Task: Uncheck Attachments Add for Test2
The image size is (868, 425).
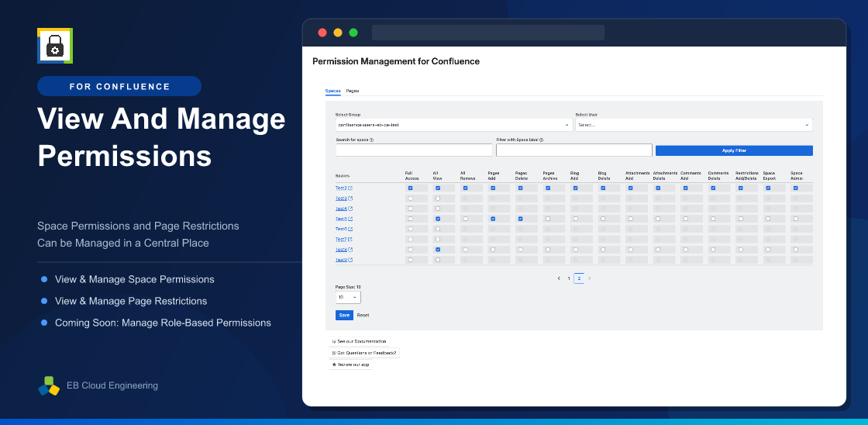Action: tap(631, 188)
